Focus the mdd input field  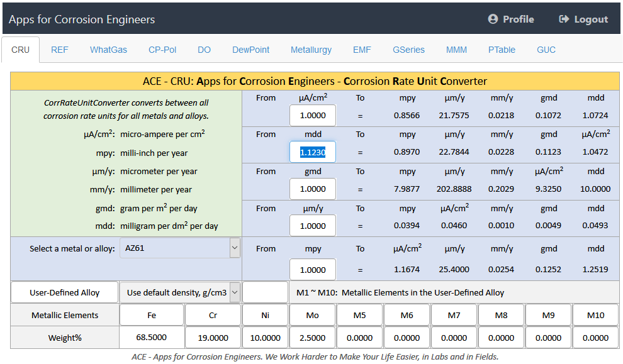pyautogui.click(x=313, y=152)
